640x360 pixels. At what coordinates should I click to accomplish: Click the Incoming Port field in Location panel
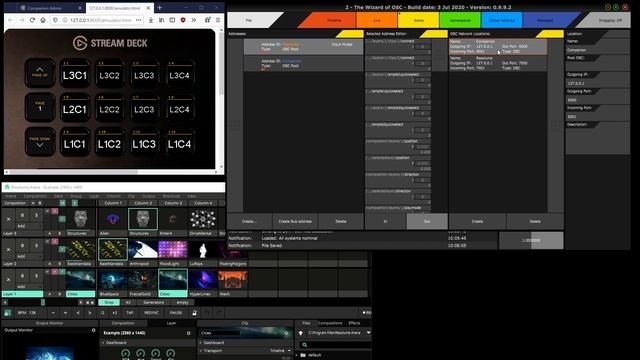[598, 117]
